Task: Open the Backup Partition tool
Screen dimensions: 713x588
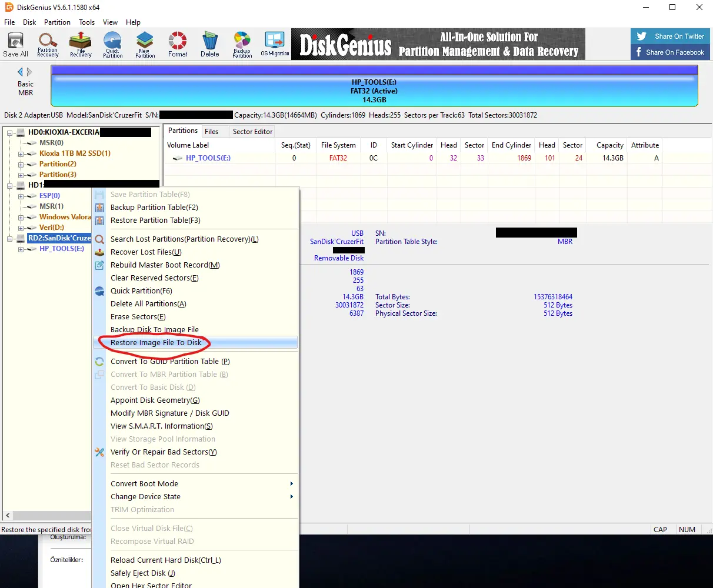Action: tap(242, 45)
